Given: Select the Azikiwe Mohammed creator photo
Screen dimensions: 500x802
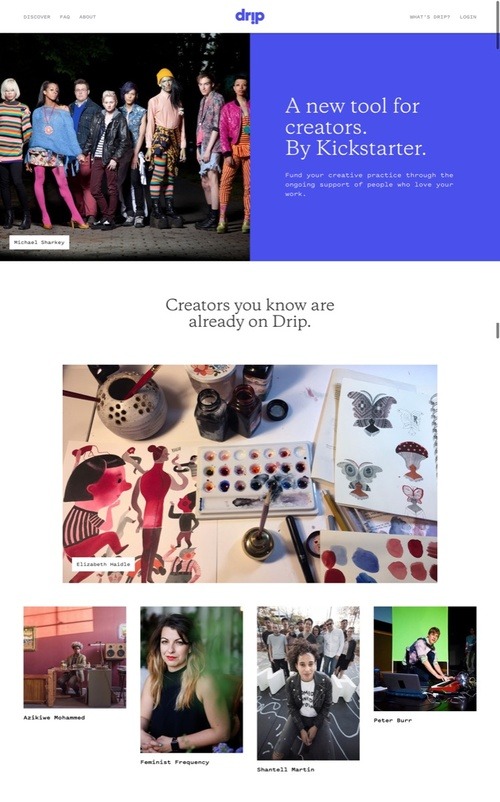Looking at the screenshot, I should point(75,657).
